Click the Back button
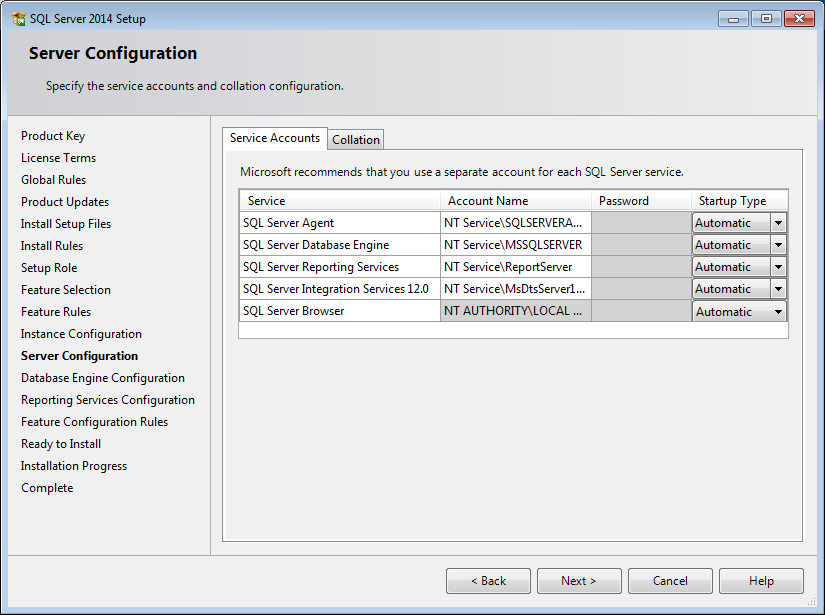 tap(488, 581)
